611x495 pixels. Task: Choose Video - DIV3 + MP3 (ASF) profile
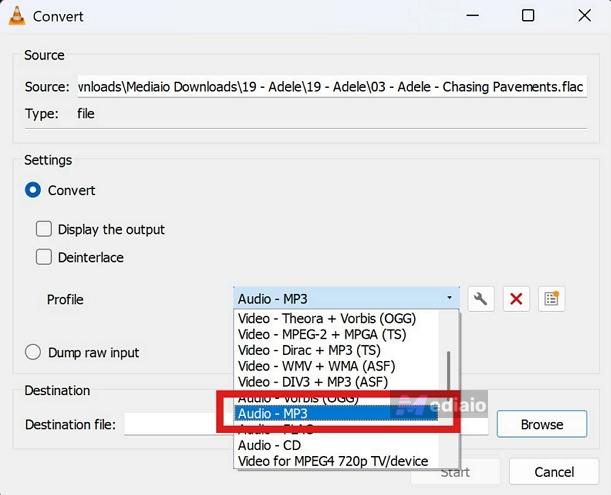(336, 382)
